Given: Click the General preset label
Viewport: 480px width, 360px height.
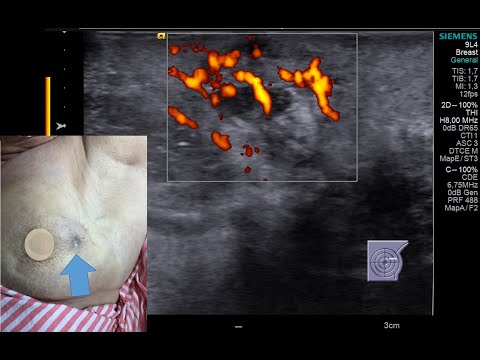Looking at the screenshot, I should pos(464,60).
